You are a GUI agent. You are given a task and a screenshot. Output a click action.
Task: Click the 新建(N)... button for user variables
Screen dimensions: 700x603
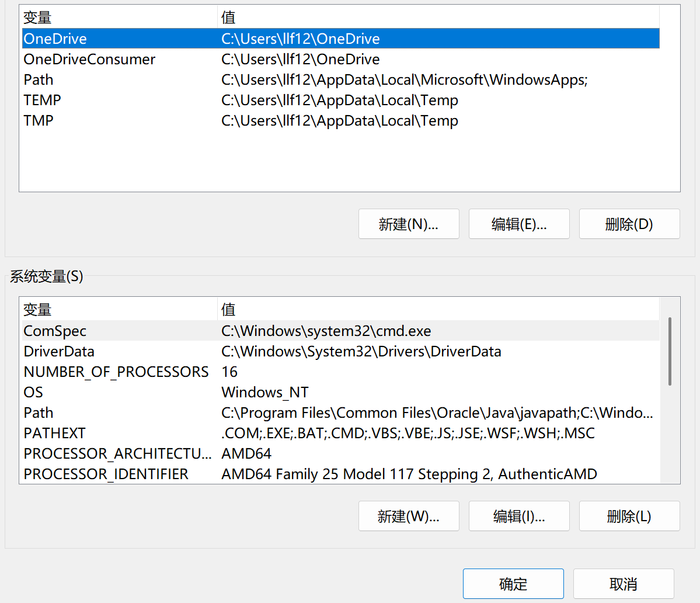point(408,224)
